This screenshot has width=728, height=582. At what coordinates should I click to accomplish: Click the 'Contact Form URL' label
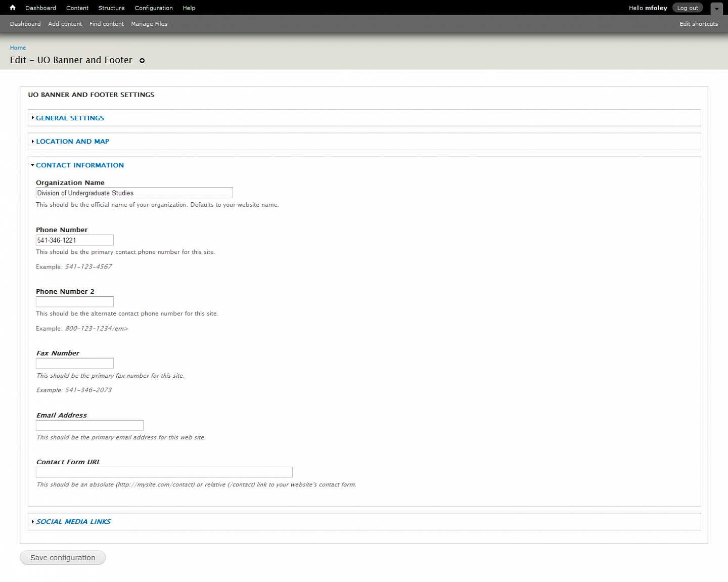coord(68,462)
